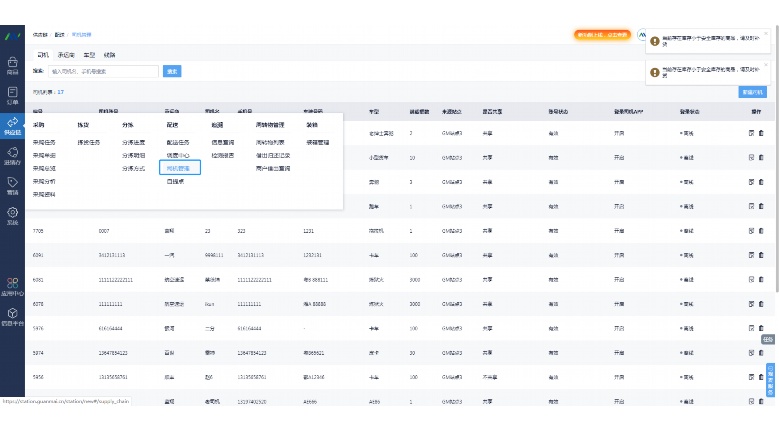
Task: Click the green logo at the sidebar top
Action: 12,36
